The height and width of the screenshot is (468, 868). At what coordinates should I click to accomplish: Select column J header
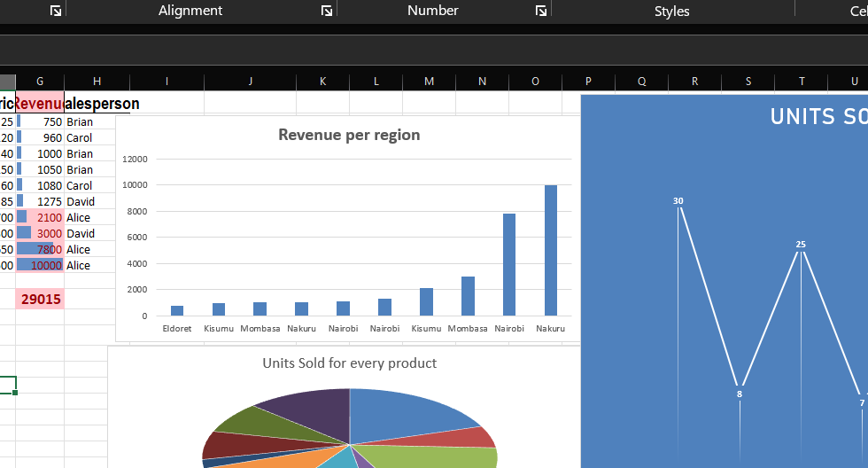point(250,82)
